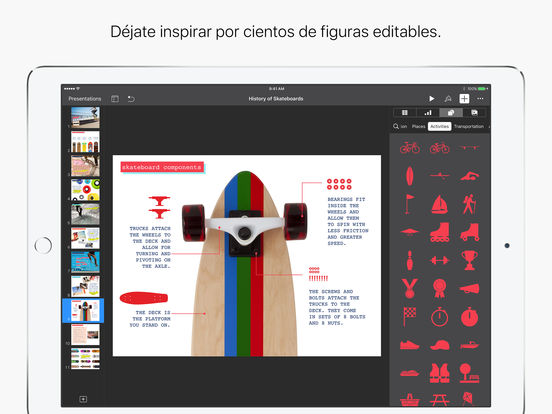Open slide 11 thumbnail with skateboard rows
The image size is (552, 414).
tap(85, 359)
